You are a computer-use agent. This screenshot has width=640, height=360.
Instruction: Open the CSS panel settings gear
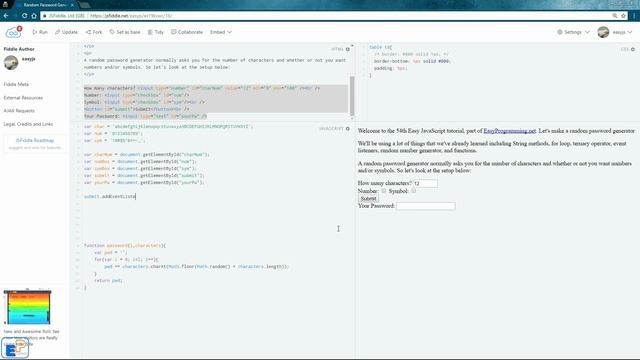pos(633,49)
